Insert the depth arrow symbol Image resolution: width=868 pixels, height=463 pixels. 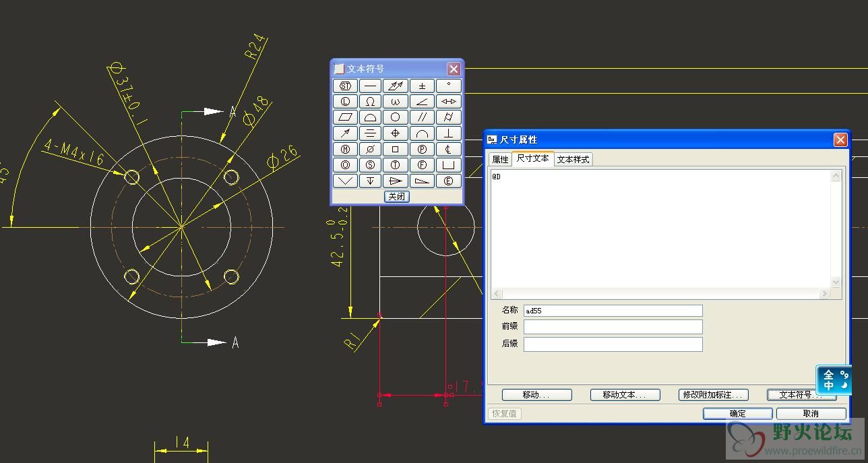pyautogui.click(x=370, y=181)
